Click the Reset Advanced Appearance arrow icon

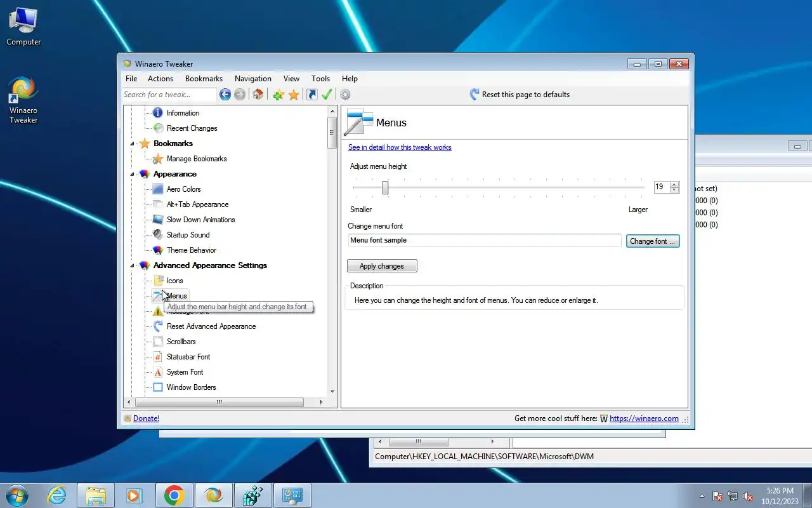pos(158,326)
